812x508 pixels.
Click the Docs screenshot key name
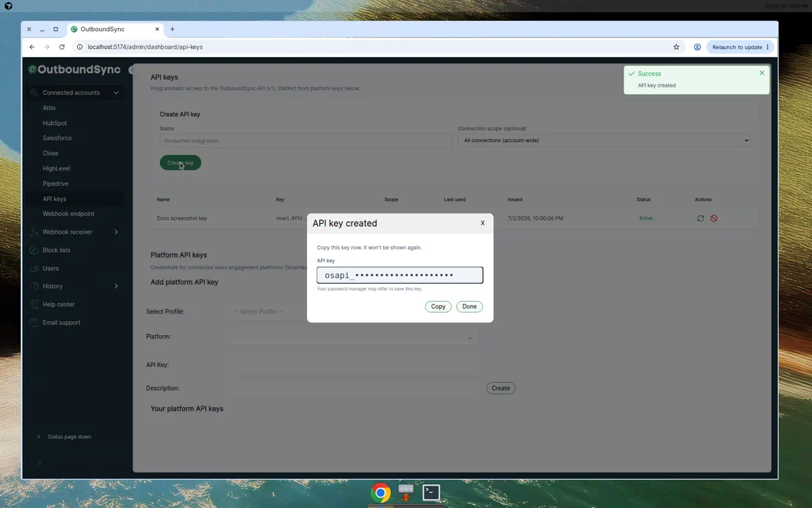click(182, 218)
